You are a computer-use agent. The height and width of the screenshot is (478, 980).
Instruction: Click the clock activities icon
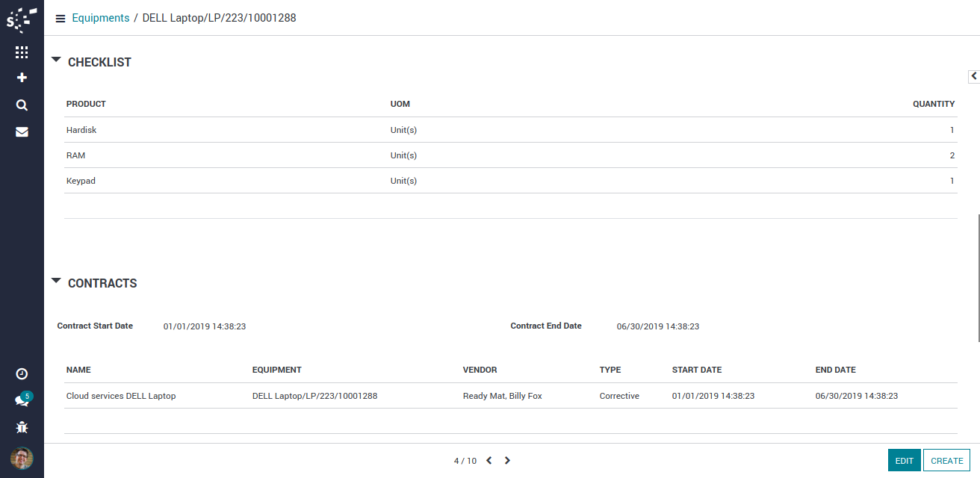22,373
